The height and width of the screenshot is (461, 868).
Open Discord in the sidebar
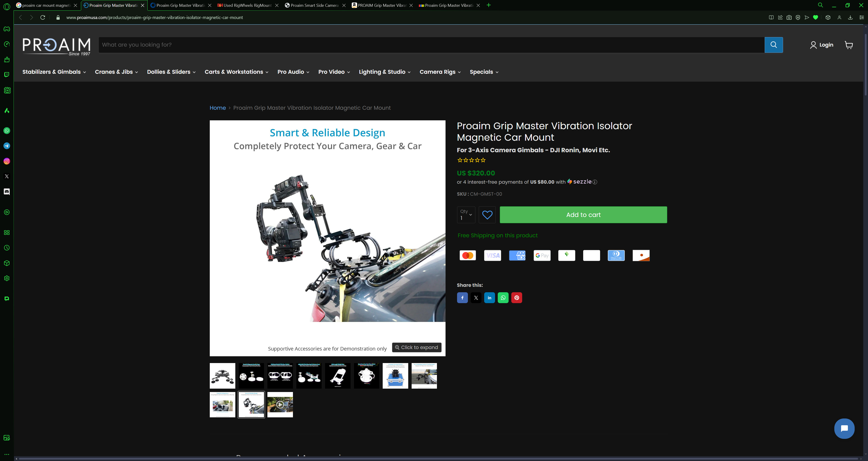(7, 192)
